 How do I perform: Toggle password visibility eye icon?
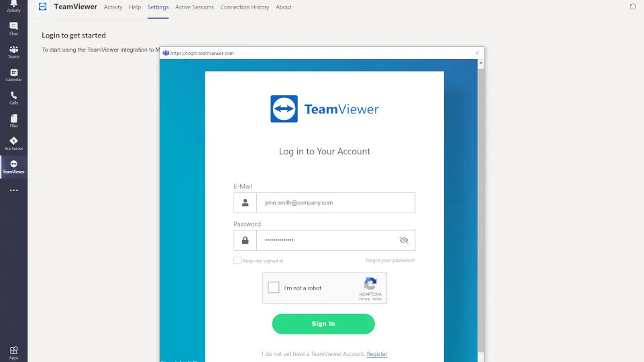click(x=404, y=240)
